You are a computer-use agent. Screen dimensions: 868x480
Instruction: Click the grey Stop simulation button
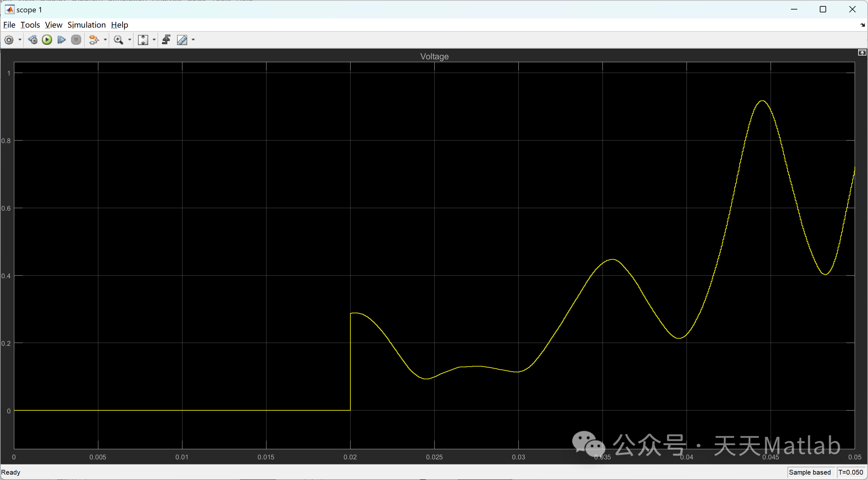76,40
